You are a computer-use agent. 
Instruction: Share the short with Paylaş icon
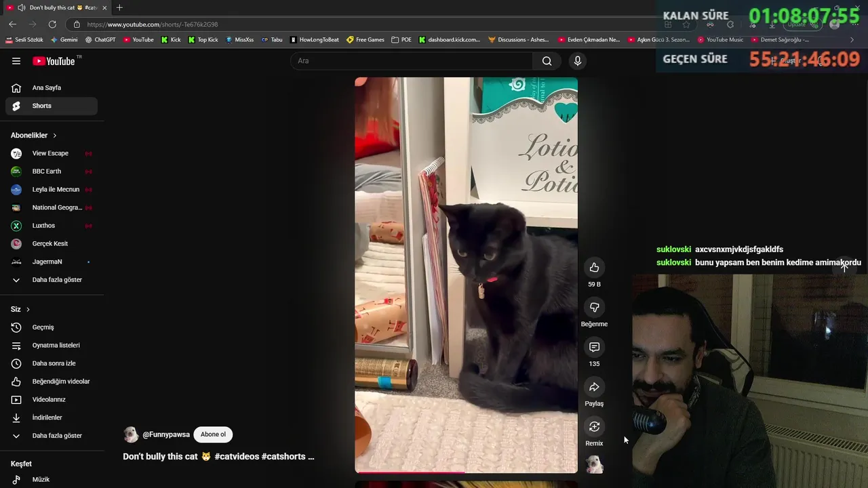pos(594,387)
